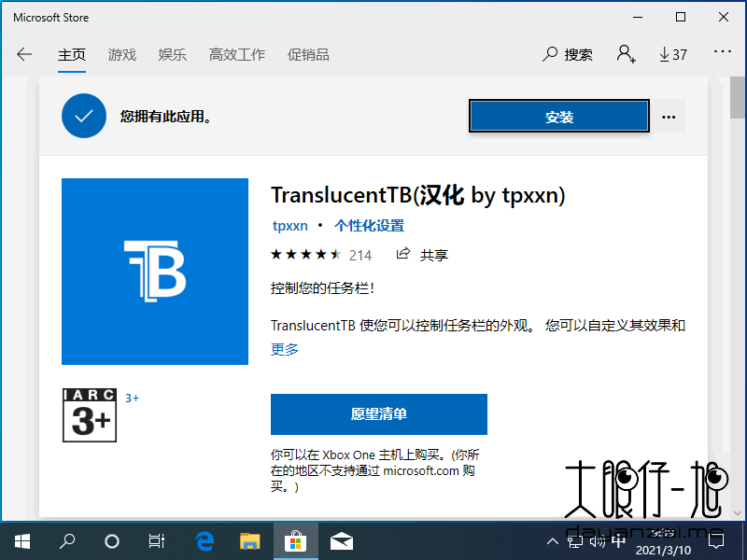Screen dimensions: 747x560
Task: Click the blue checkmark owned icon
Action: (84, 116)
